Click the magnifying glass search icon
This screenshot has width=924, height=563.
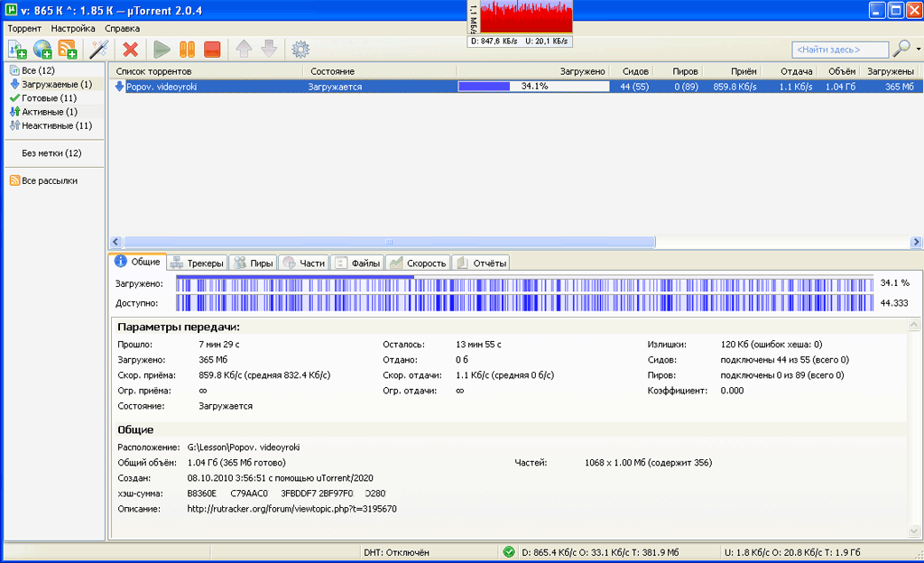pyautogui.click(x=901, y=49)
